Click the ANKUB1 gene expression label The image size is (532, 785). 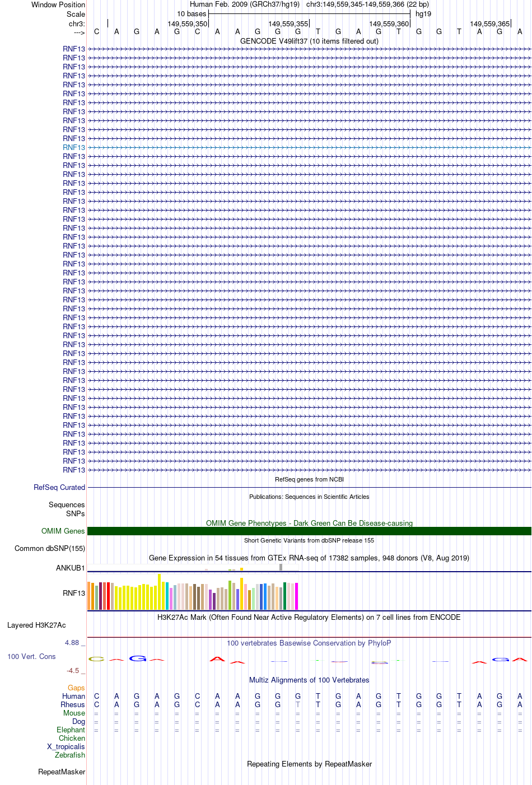[x=71, y=568]
